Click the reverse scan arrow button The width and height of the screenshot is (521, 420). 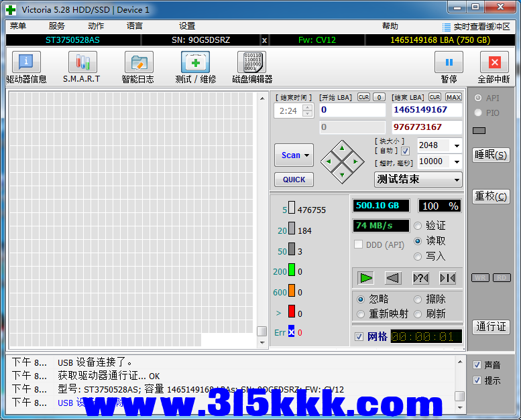pos(393,277)
